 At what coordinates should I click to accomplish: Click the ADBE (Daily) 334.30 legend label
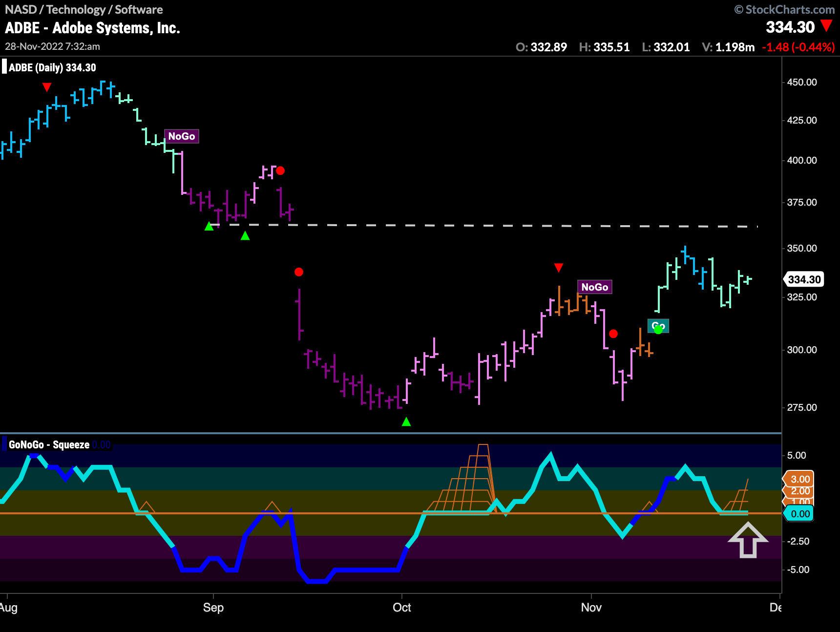(52, 67)
